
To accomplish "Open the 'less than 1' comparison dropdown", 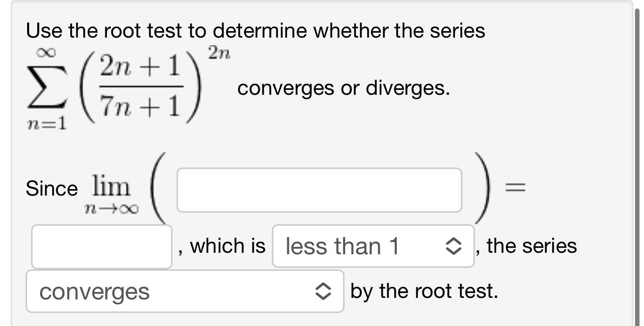I will (x=373, y=246).
